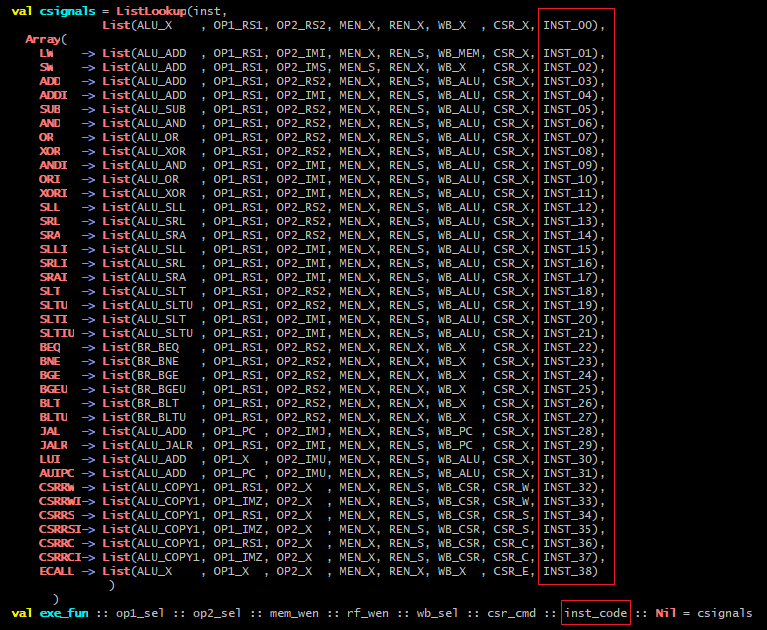This screenshot has height=630, width=767.
Task: Click the ADDI instruction name
Action: click(x=53, y=95)
